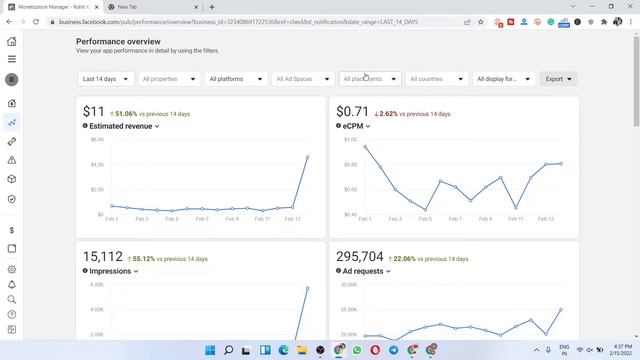The image size is (640, 360).
Task: Click the 15,112 impressions value
Action: point(102,256)
